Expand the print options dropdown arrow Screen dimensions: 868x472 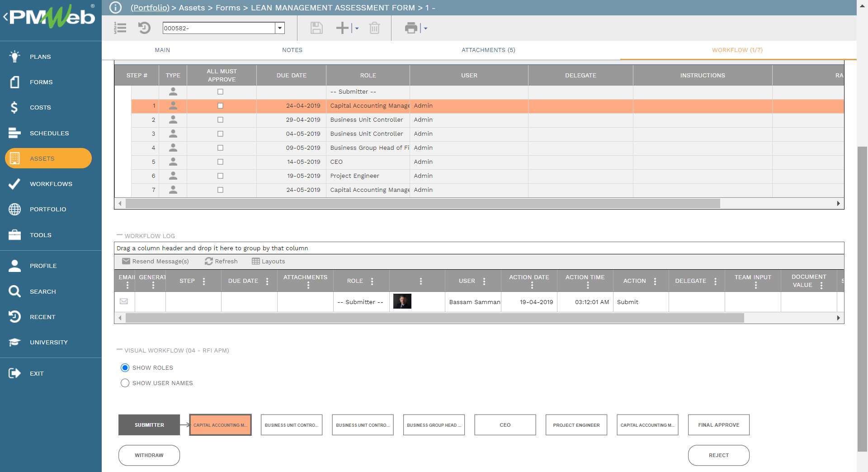[x=425, y=28]
